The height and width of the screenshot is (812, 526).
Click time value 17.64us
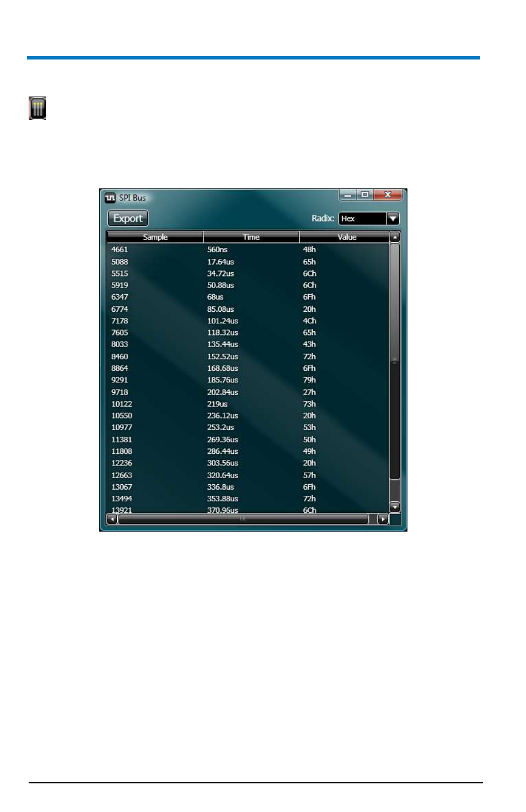pos(221,262)
